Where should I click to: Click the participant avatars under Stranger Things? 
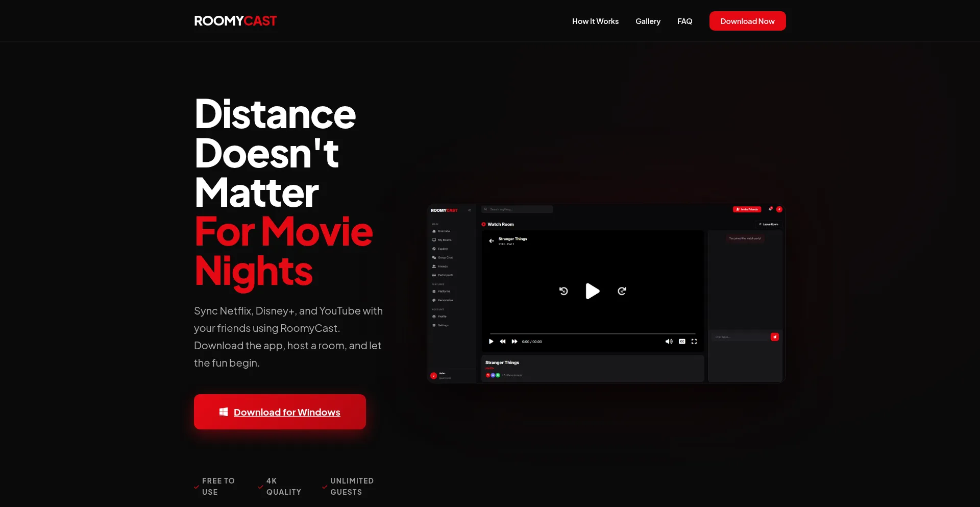click(493, 375)
